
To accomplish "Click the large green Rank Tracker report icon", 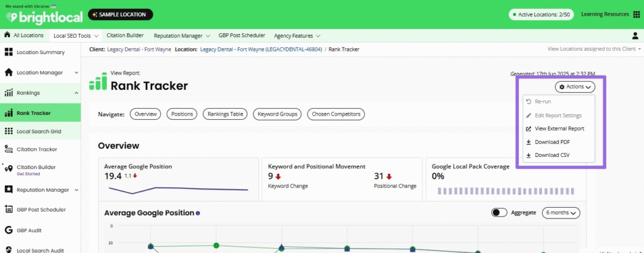I will pyautogui.click(x=97, y=81).
